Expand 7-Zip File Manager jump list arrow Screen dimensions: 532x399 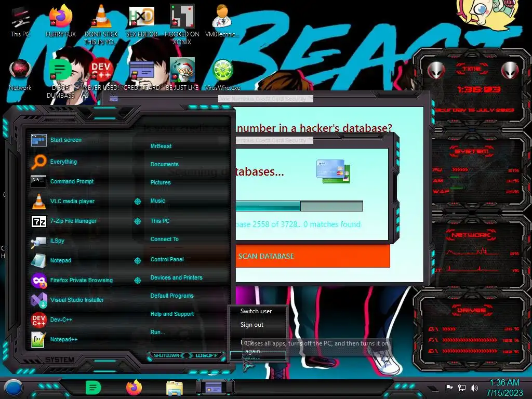pyautogui.click(x=137, y=221)
